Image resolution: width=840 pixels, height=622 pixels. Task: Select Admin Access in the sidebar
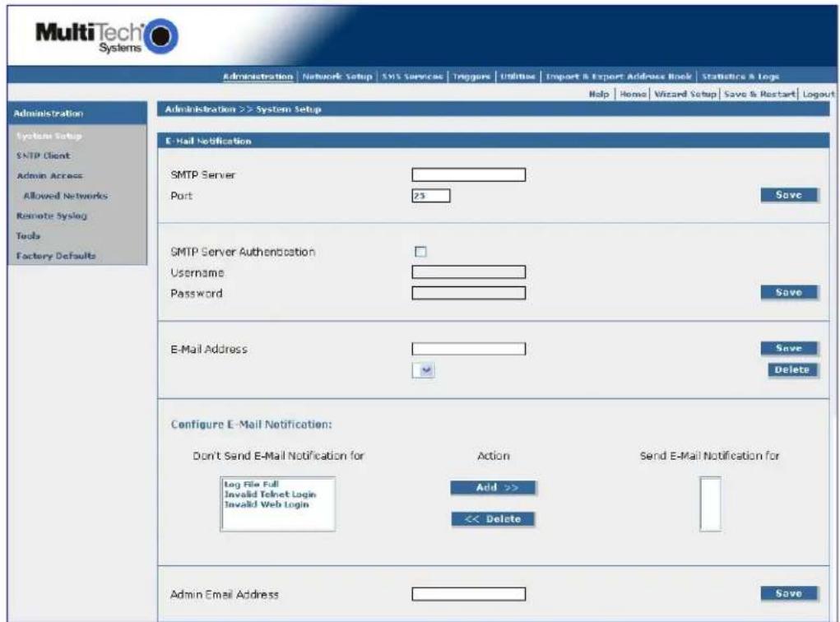tap(50, 176)
